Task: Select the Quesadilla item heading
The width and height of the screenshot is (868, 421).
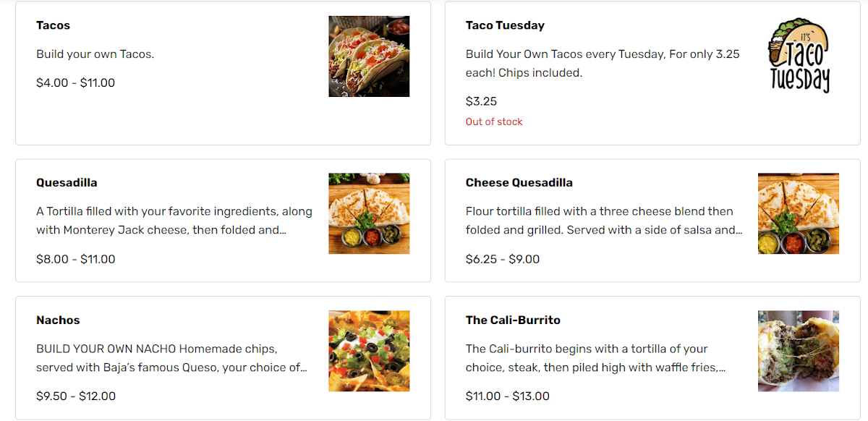Action: tap(67, 182)
